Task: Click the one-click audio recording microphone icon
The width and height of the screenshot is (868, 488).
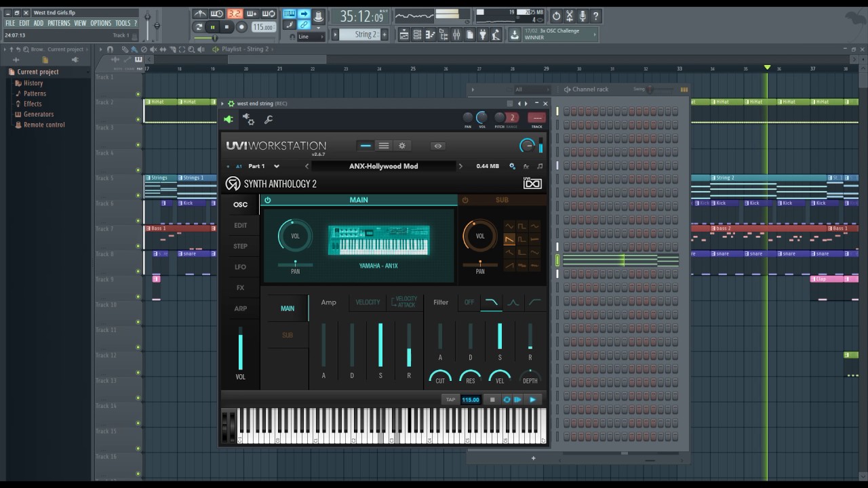Action: click(583, 16)
